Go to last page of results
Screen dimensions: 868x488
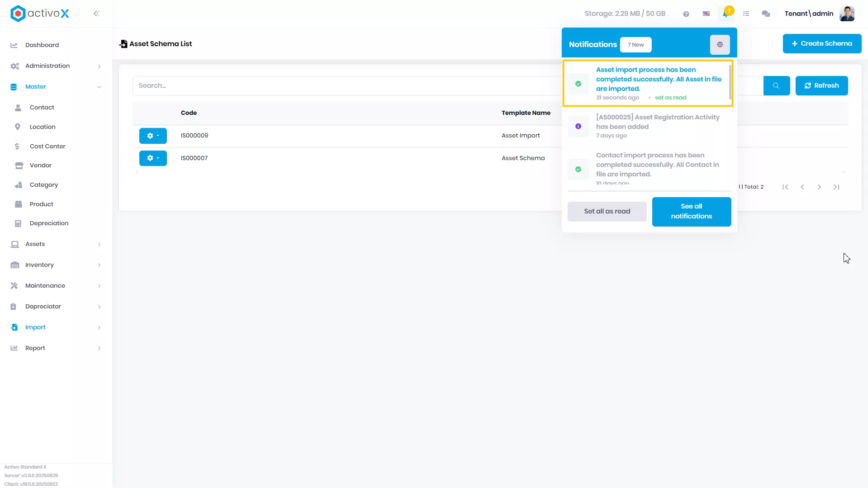click(x=836, y=187)
